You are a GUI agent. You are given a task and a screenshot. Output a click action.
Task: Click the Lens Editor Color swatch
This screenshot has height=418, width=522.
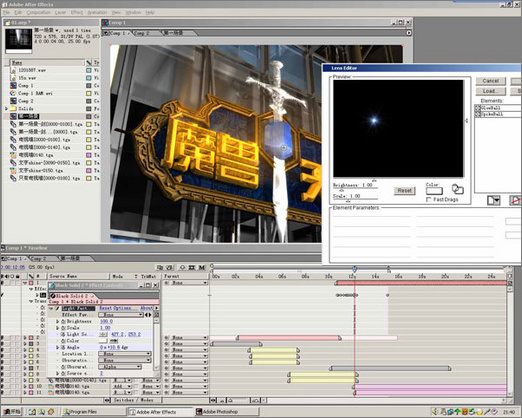point(434,191)
